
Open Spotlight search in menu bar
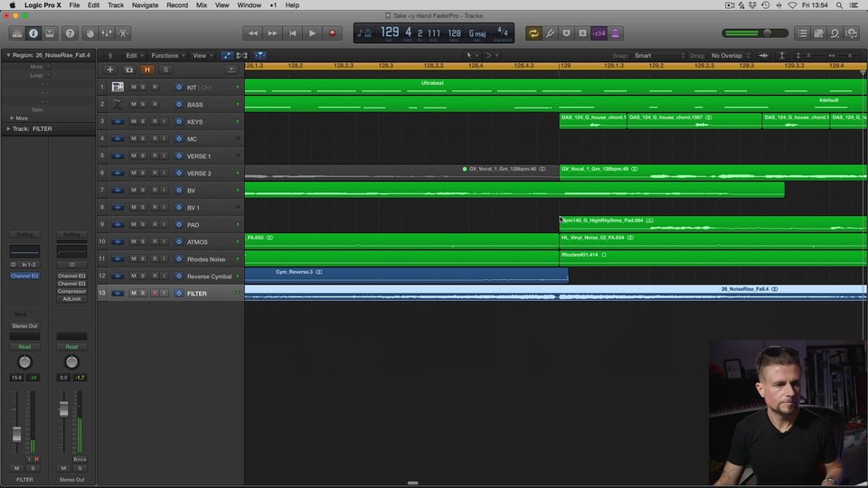coord(840,5)
